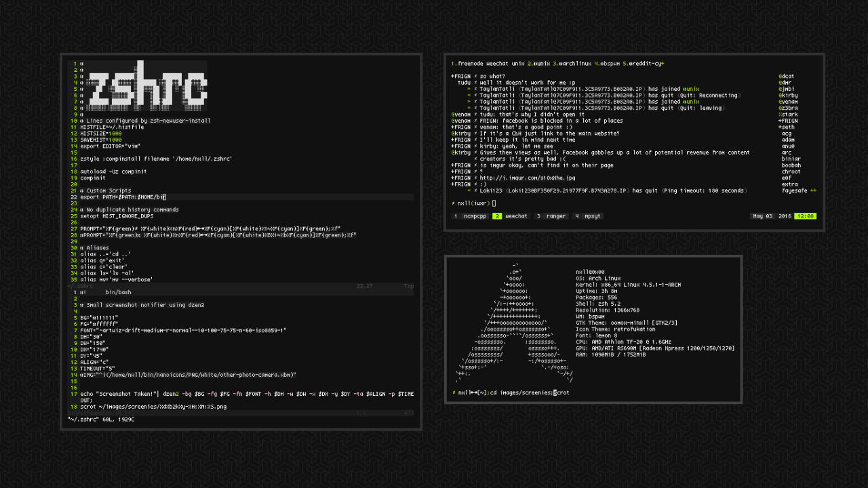Place cursor on HISTSIZE=1000 line
The height and width of the screenshot is (488, 868).
tap(102, 134)
